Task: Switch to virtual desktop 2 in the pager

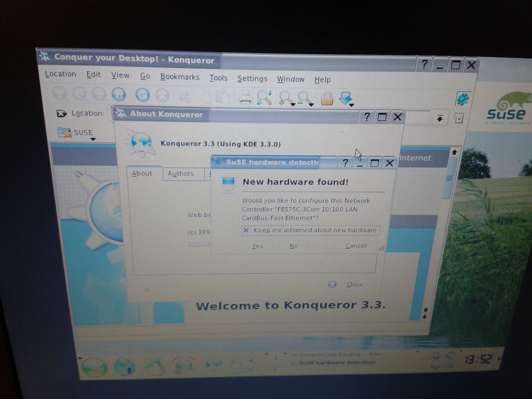Action: [275, 369]
